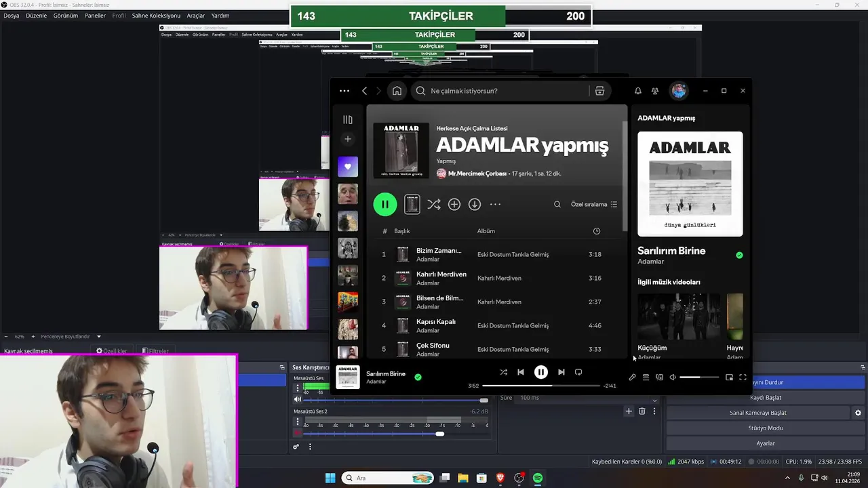Open OBS Paneller menu
Image resolution: width=868 pixels, height=488 pixels.
95,16
